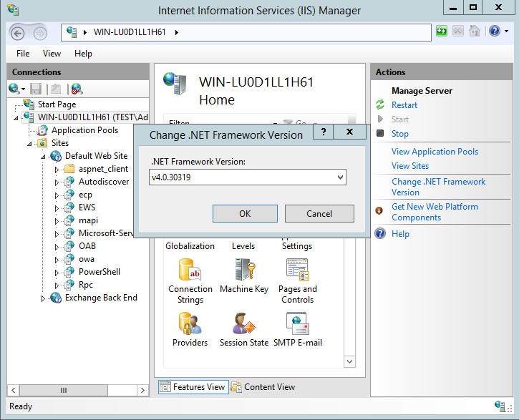Click Change .NET Framework Version action
519x420 pixels.
pyautogui.click(x=438, y=187)
